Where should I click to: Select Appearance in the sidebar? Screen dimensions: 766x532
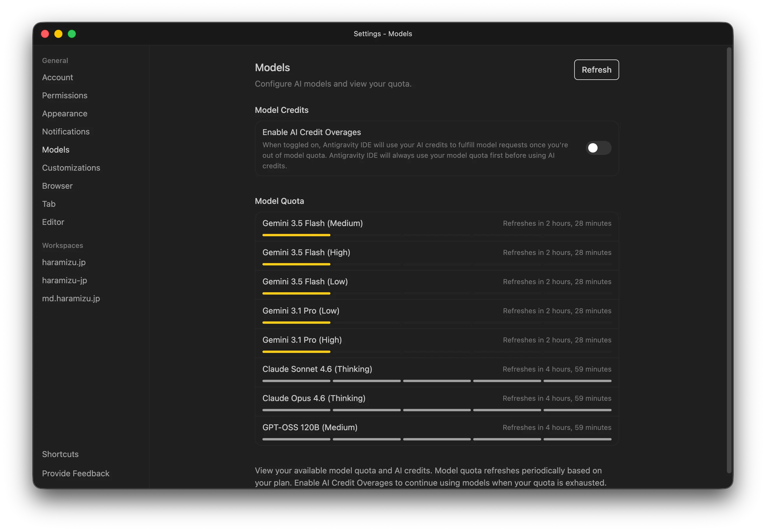click(x=65, y=113)
